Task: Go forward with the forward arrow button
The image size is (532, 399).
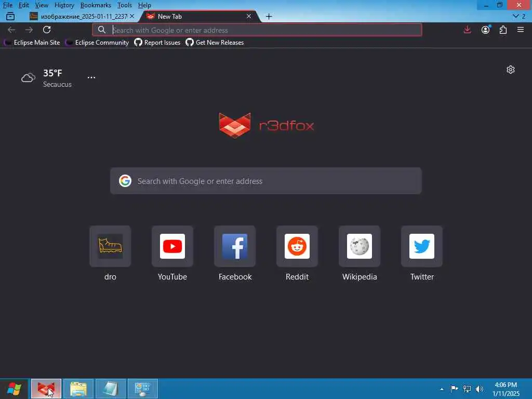Action: coord(29,30)
